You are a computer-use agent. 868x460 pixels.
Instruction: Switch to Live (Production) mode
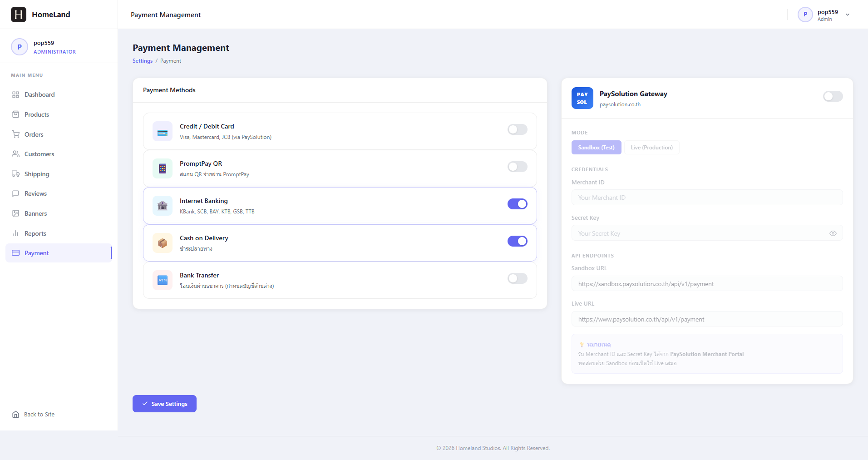point(652,148)
